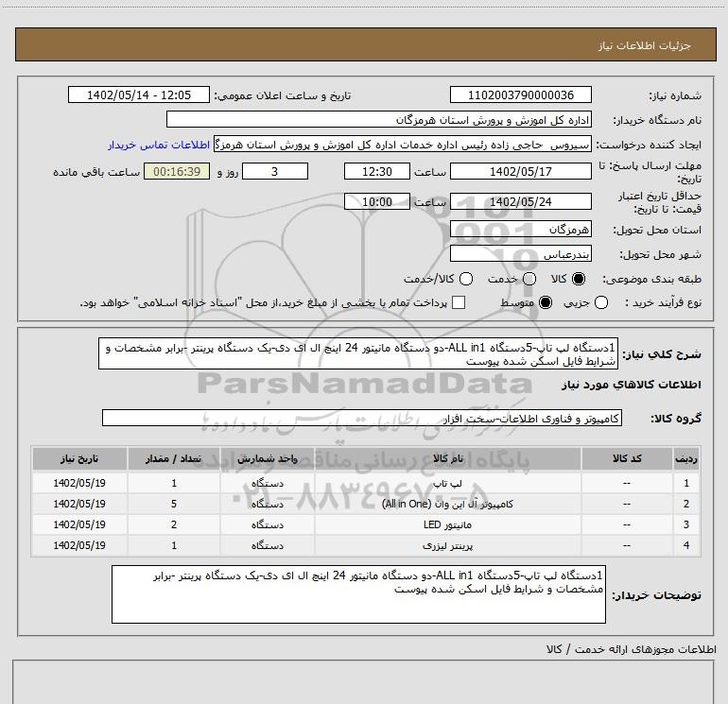Viewport: 728px width, 704px height.
Task: Click the date 1402/05/19 in پرینتر لیزری row
Action: tap(79, 545)
